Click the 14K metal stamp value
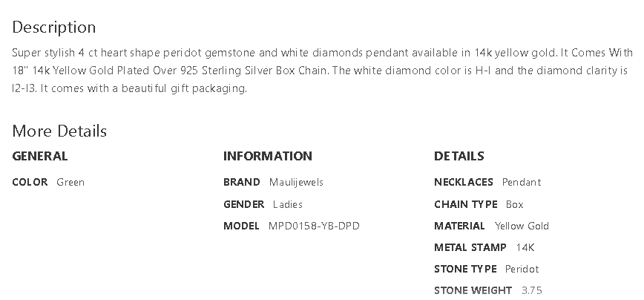644x300 pixels. (525, 247)
